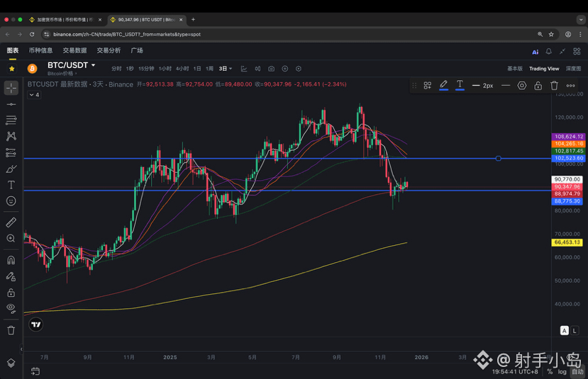
Task: Select the Fibonacci retracement drawing tool
Action: click(11, 120)
